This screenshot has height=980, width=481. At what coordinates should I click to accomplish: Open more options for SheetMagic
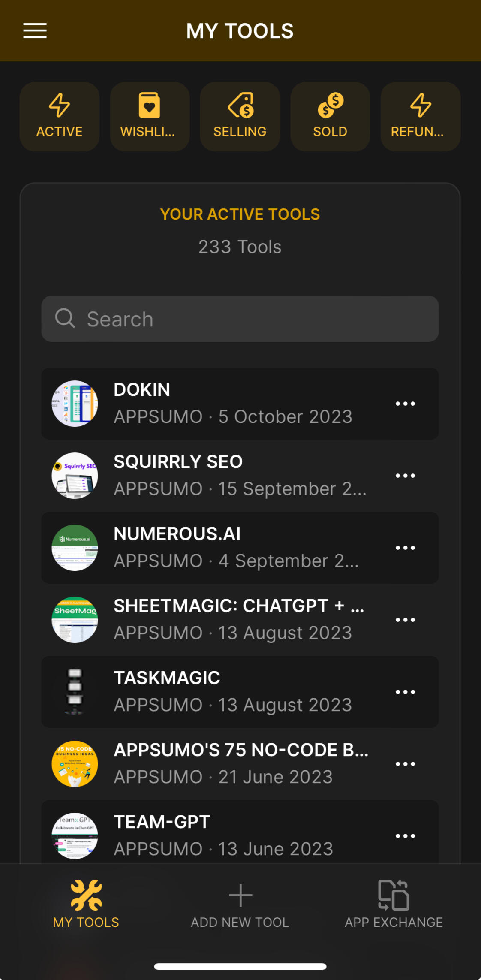pos(405,620)
